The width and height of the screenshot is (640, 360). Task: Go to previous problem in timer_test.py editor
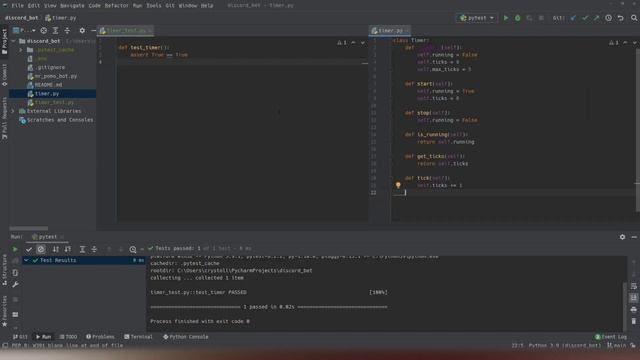(x=353, y=42)
